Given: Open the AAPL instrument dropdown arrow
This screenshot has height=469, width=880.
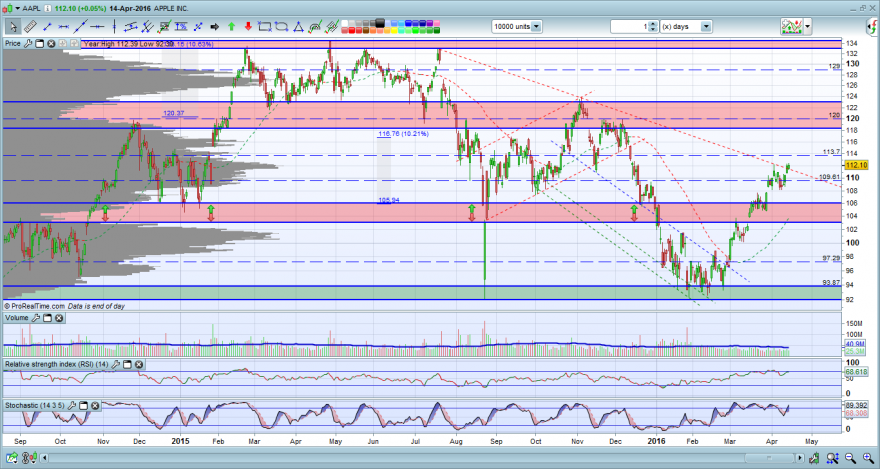Looking at the screenshot, I should [x=18, y=8].
